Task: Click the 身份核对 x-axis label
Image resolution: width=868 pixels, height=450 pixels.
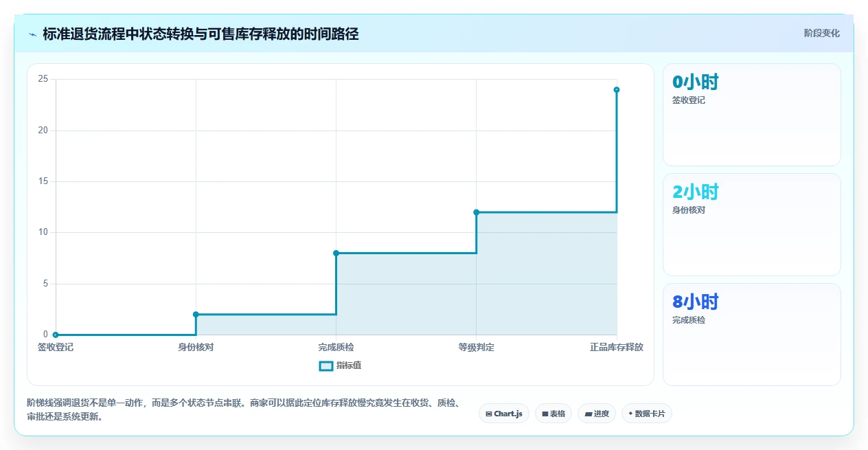Action: (196, 348)
